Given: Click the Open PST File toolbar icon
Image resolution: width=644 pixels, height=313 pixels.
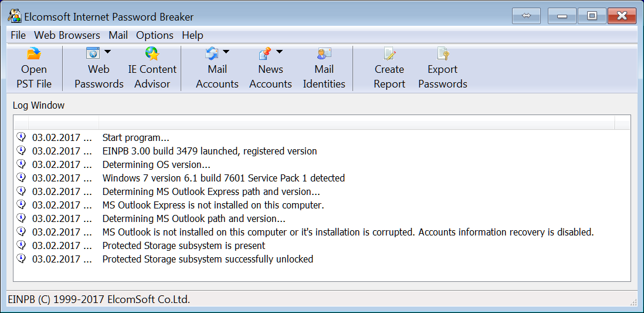Looking at the screenshot, I should click(x=33, y=55).
